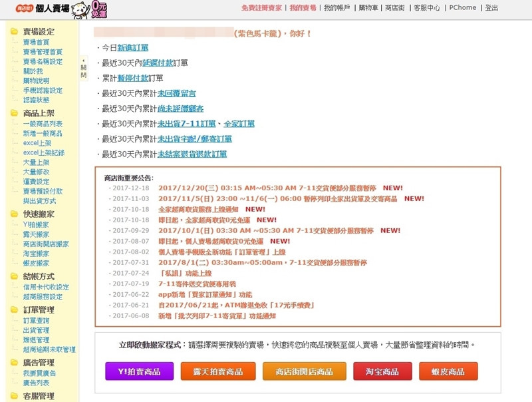Screen dimensions: 532x402
Task: Open 賣場管理首頁 in the sidebar
Action: tap(43, 52)
